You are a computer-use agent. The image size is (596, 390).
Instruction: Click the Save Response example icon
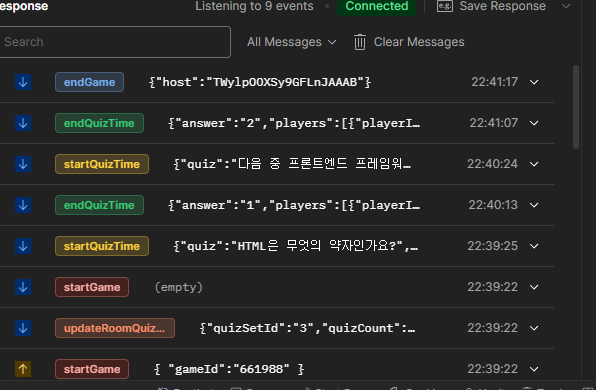coord(444,6)
